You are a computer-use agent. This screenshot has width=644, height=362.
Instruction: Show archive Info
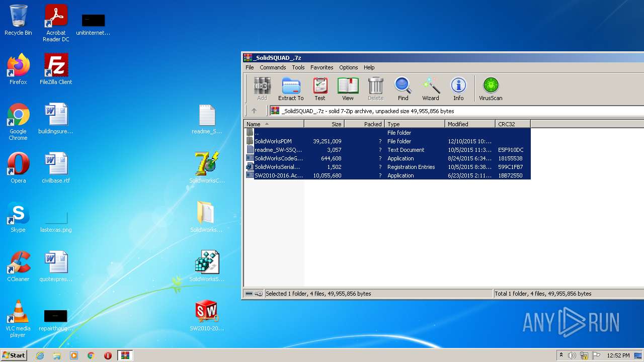click(x=458, y=89)
